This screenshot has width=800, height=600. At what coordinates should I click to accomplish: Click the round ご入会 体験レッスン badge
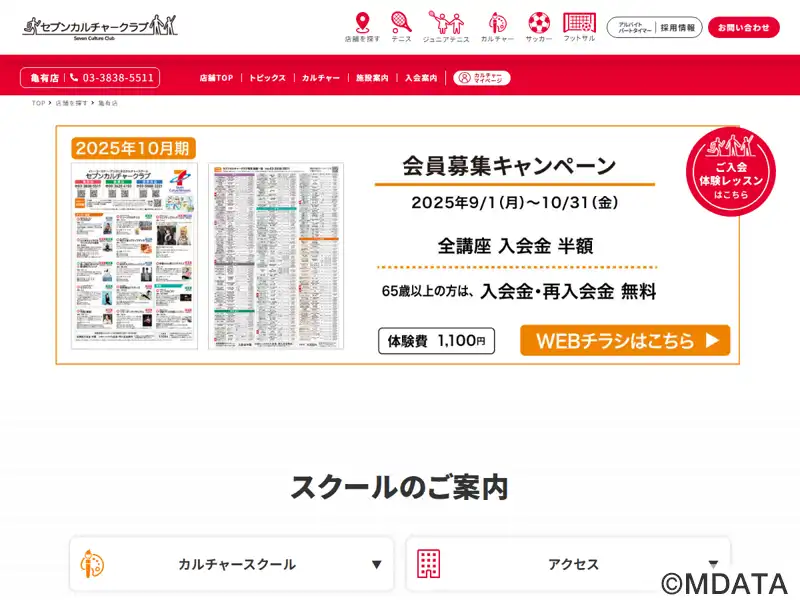(x=731, y=172)
